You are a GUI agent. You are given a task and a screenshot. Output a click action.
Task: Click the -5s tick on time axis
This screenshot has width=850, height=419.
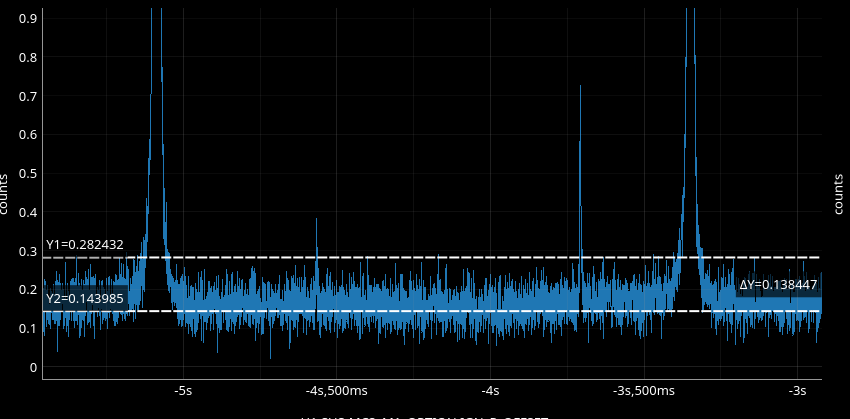coord(183,390)
